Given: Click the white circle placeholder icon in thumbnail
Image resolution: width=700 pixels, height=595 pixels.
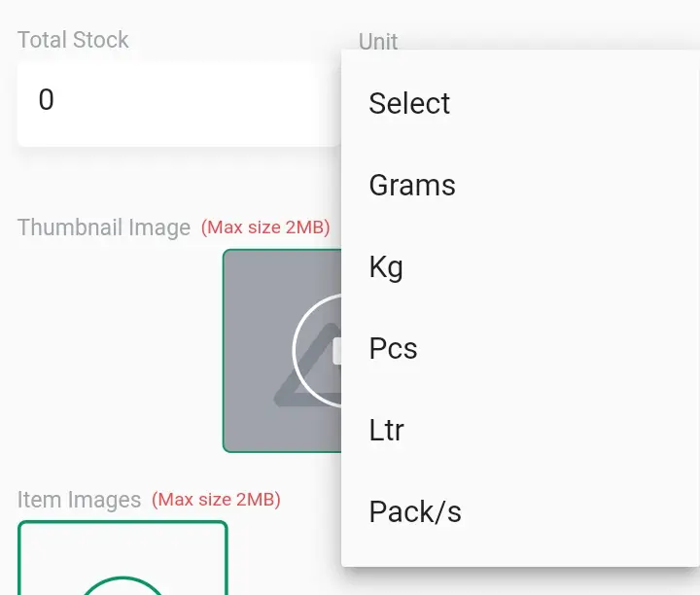Looking at the screenshot, I should tap(317, 350).
